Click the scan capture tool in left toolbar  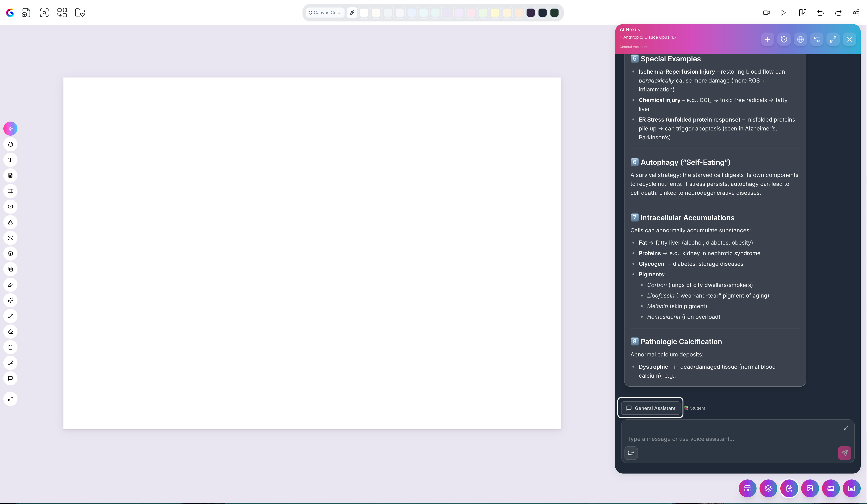10,238
